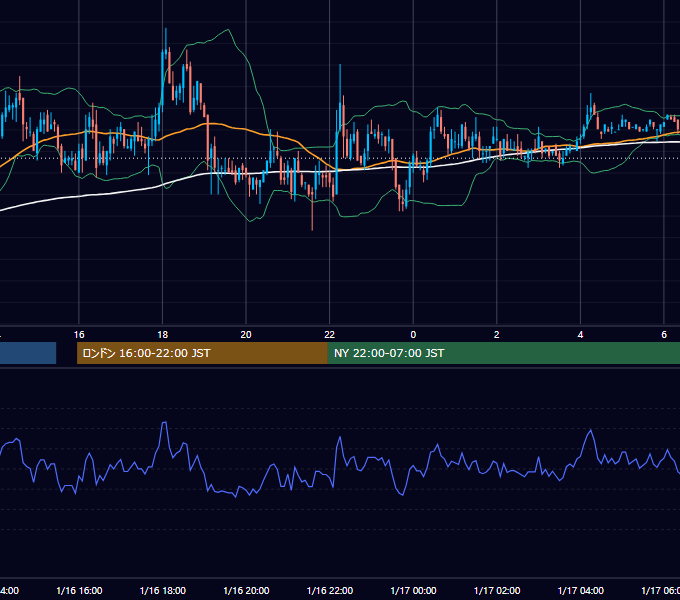
Task: Click the upper axis hour label 2
Action: pyautogui.click(x=497, y=335)
